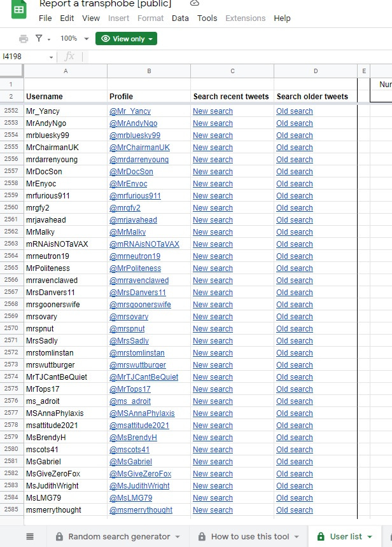Screen dimensions: 392x547
Task: Select the MrPoliteness username cell
Action: point(66,268)
